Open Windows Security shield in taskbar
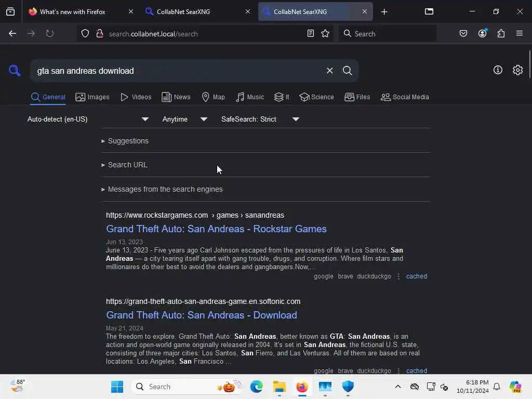The image size is (532, 399). [x=348, y=387]
